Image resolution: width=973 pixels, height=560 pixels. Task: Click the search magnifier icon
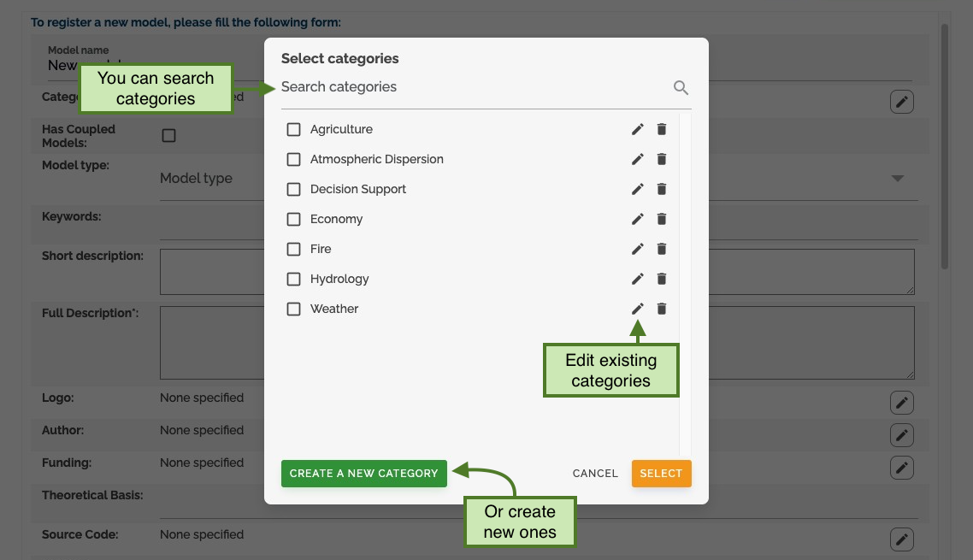point(681,87)
